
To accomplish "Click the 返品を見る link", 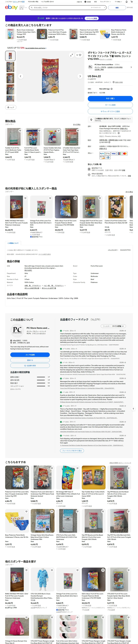I will click(x=103, y=149).
